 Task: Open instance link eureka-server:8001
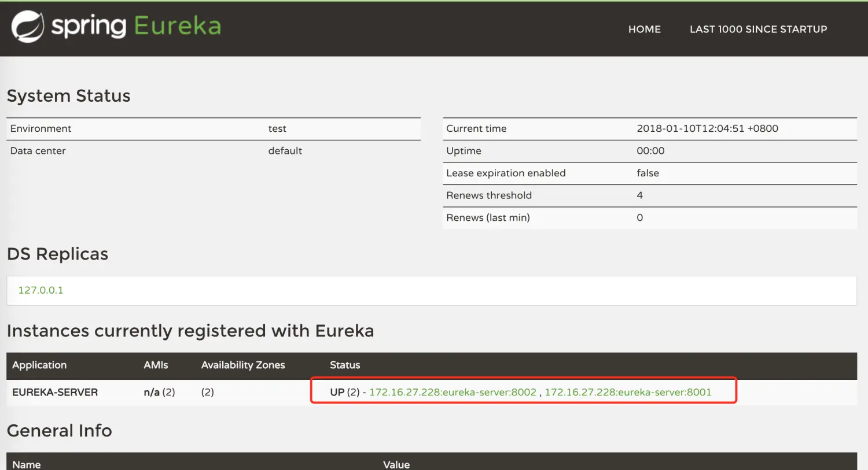[x=628, y=392]
